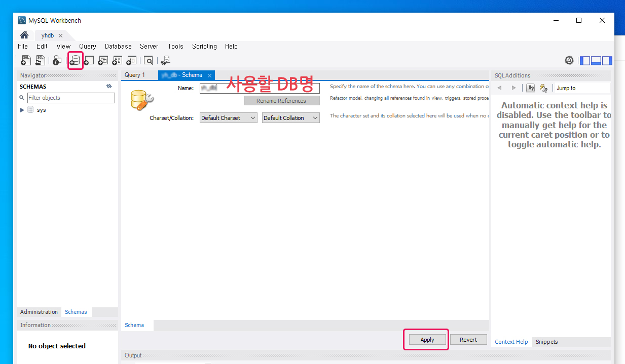Open the View menu
This screenshot has width=625, height=364.
(63, 46)
